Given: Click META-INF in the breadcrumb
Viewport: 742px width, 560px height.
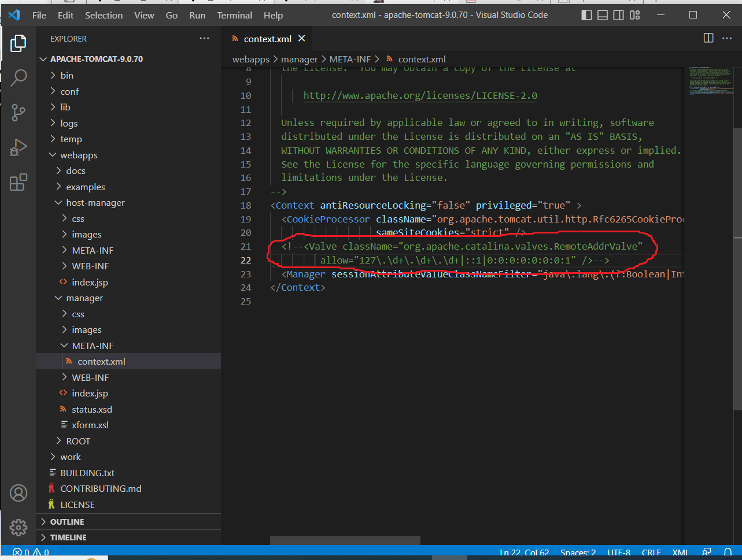Looking at the screenshot, I should click(x=350, y=59).
